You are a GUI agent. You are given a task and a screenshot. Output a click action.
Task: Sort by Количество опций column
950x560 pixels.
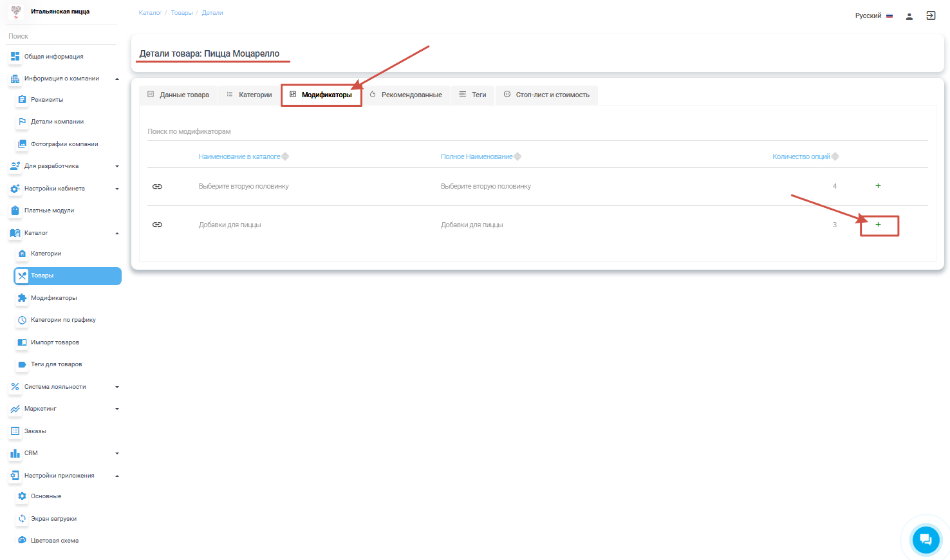[x=801, y=156]
